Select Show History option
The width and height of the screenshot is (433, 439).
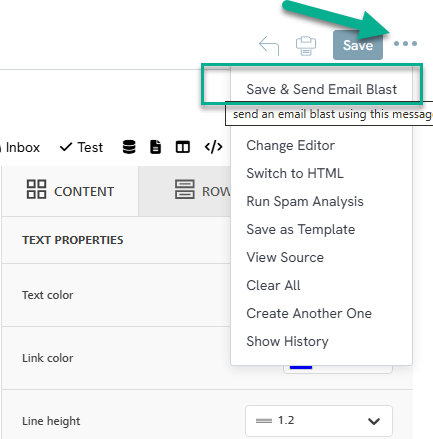[287, 341]
